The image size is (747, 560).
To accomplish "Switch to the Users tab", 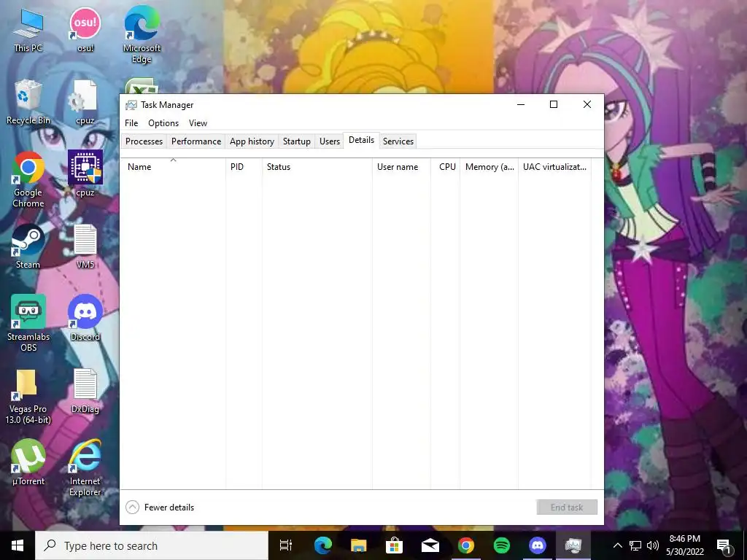I will coord(330,141).
